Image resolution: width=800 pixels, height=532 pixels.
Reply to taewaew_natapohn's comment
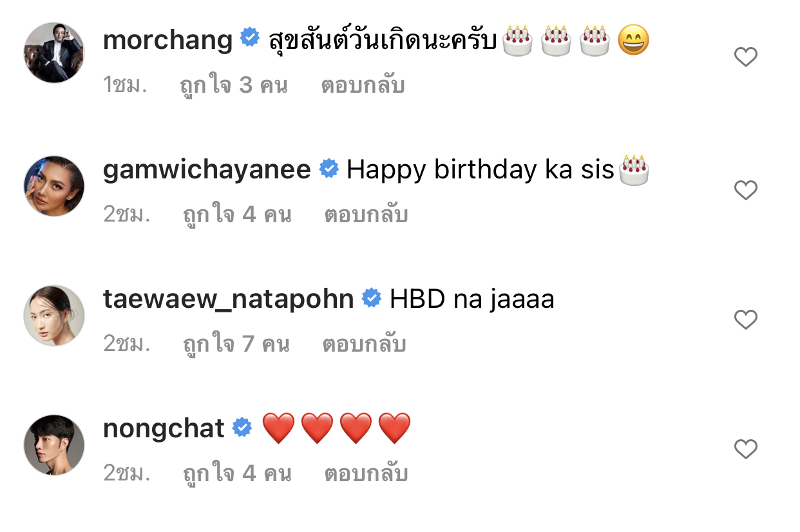coord(364,344)
